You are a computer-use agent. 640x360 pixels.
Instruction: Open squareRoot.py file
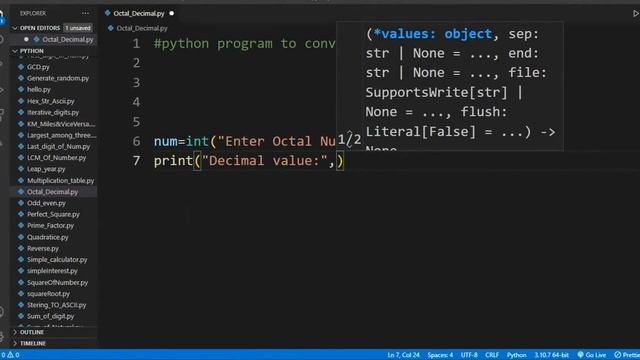pos(48,294)
